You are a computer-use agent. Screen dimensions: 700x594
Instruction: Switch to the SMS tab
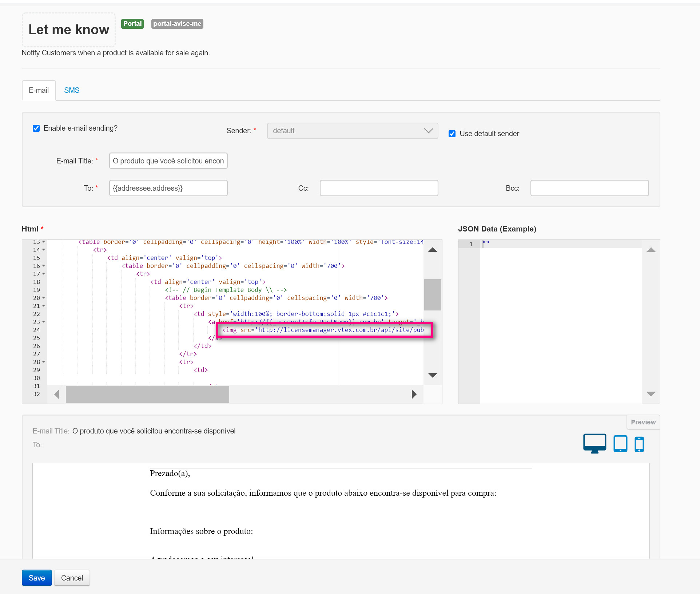72,90
